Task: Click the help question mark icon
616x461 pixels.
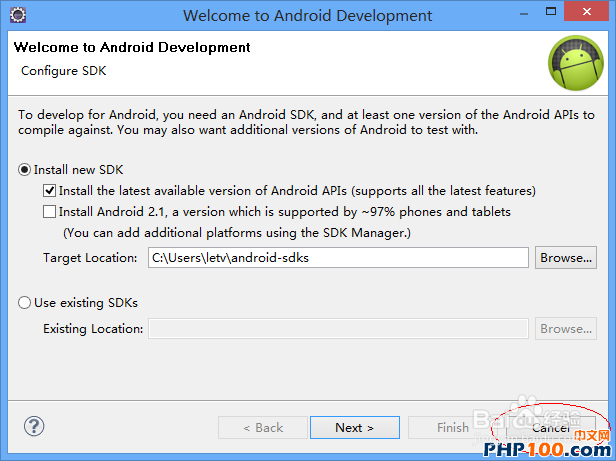Action: [x=34, y=426]
